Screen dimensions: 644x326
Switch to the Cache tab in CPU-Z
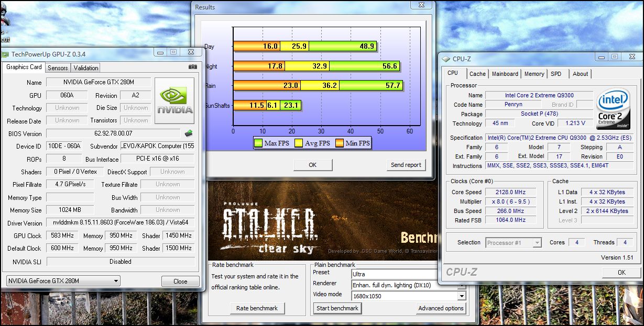[477, 74]
